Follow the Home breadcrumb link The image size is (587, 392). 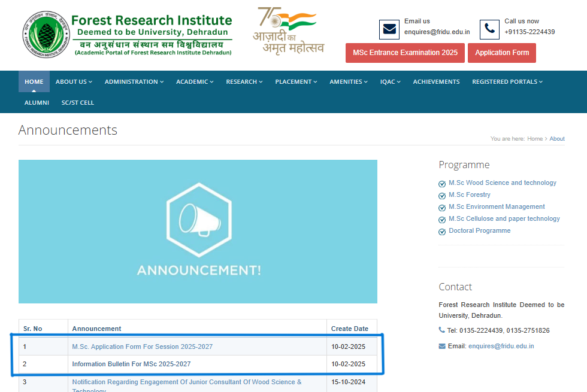coord(535,138)
